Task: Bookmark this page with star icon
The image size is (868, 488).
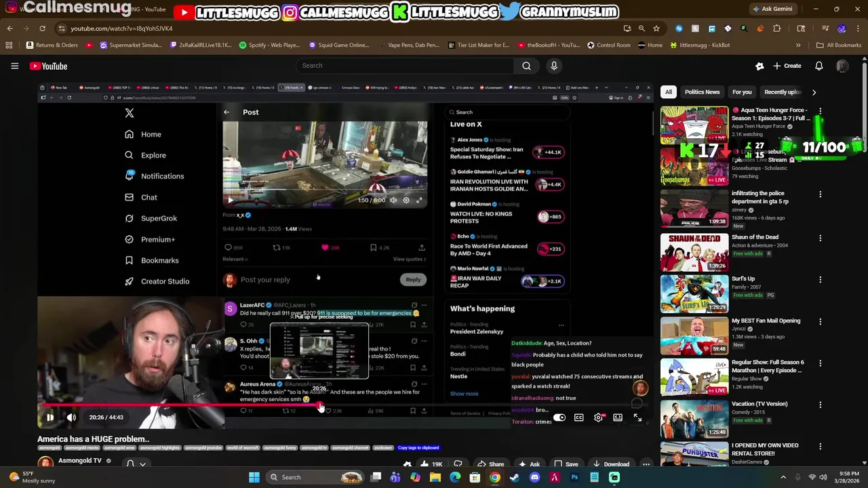Action: coord(656,28)
